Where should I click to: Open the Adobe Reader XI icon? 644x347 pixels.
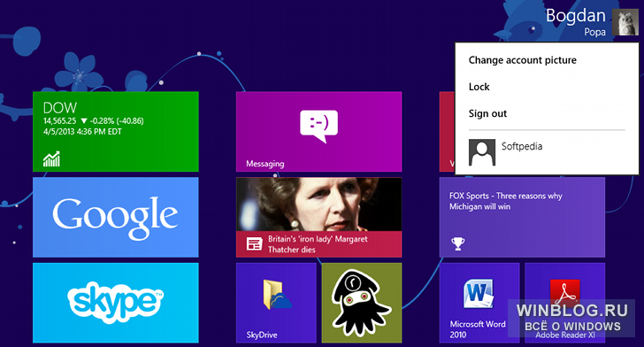point(564,293)
